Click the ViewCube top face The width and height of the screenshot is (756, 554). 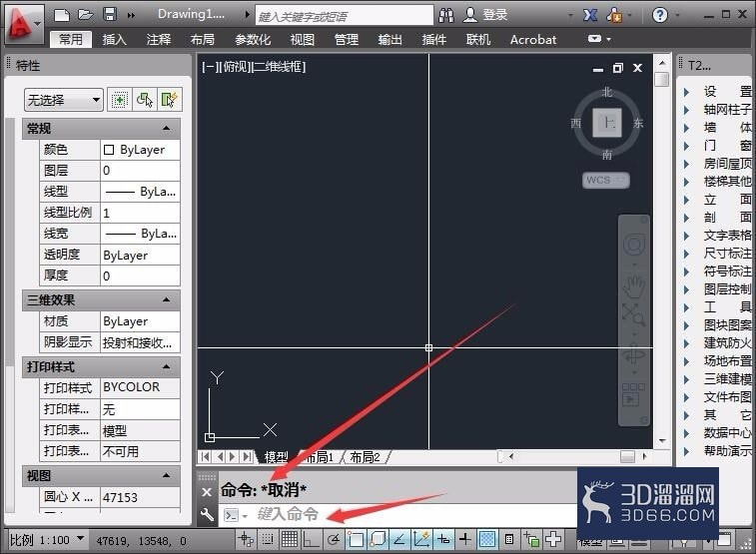point(607,123)
